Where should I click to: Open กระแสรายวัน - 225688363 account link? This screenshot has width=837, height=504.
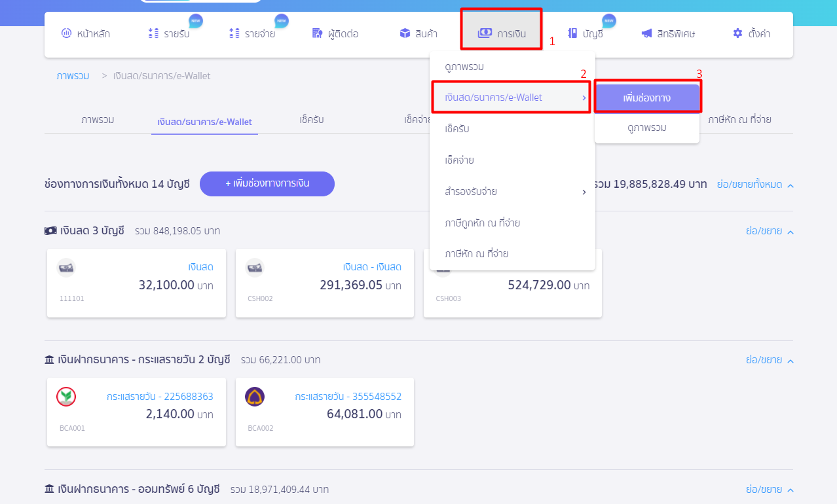[x=160, y=397]
